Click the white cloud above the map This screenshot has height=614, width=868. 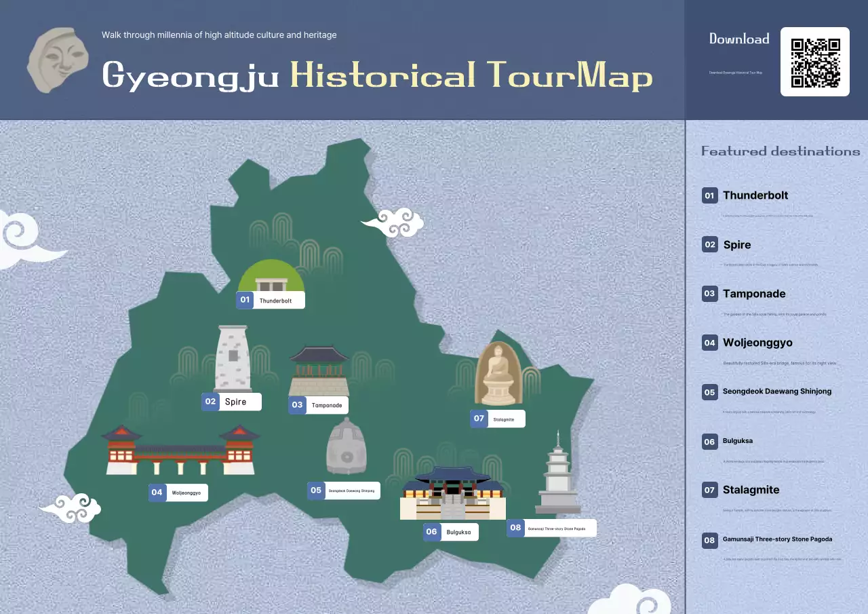pos(393,222)
